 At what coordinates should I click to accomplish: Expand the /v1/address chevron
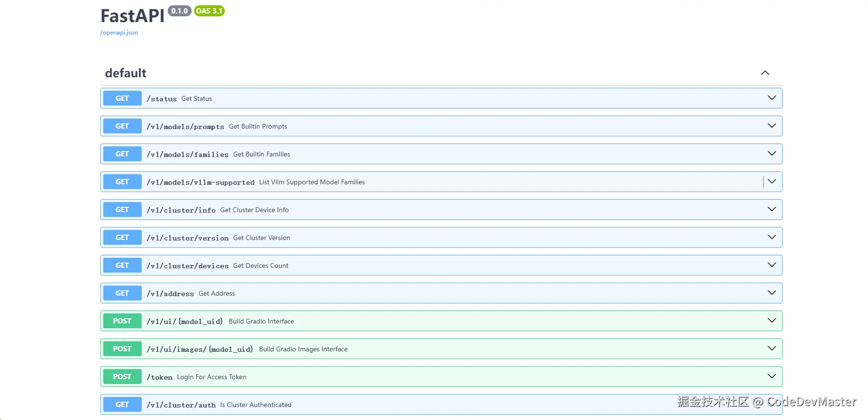point(772,293)
